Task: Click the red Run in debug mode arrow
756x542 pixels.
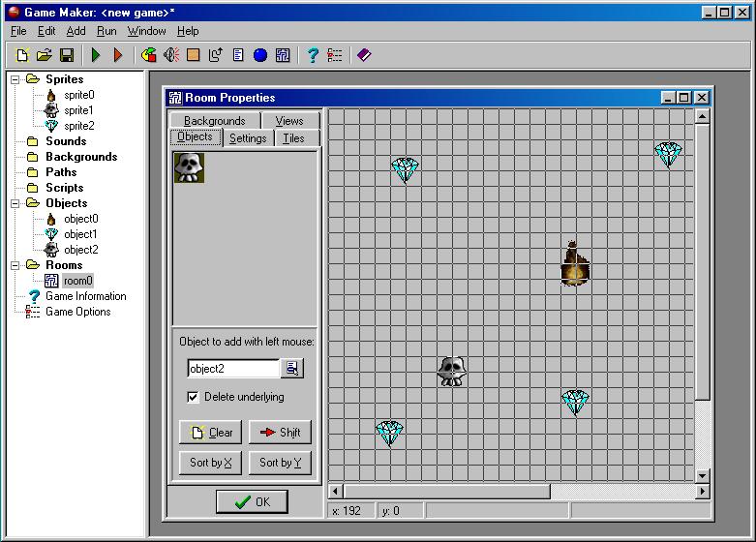Action: (118, 56)
